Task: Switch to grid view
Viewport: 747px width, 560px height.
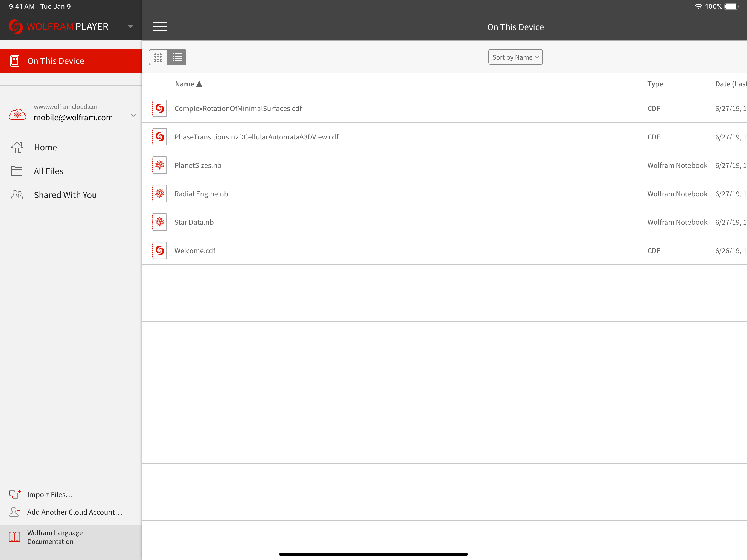Action: (x=158, y=57)
